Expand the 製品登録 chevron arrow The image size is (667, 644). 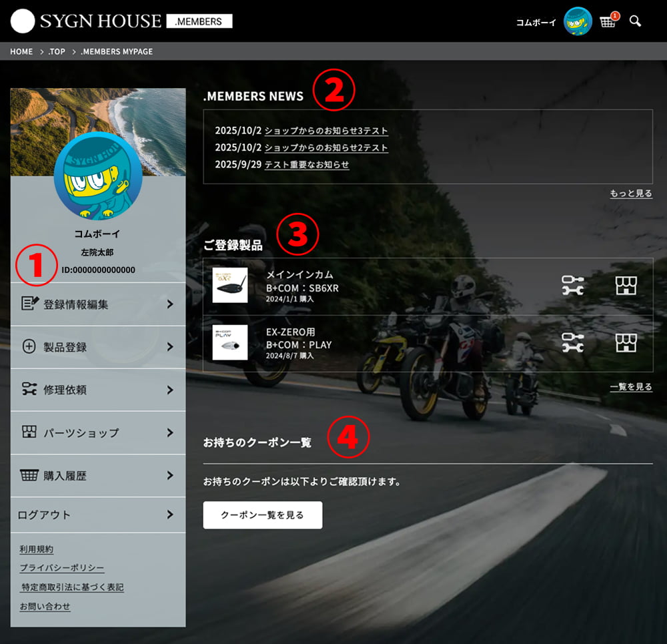pyautogui.click(x=170, y=347)
